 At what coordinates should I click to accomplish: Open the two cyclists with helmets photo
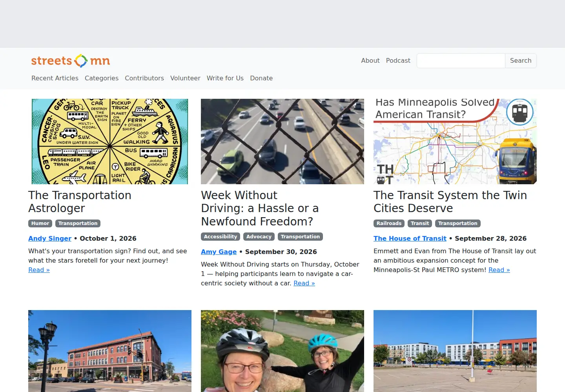[x=282, y=351]
